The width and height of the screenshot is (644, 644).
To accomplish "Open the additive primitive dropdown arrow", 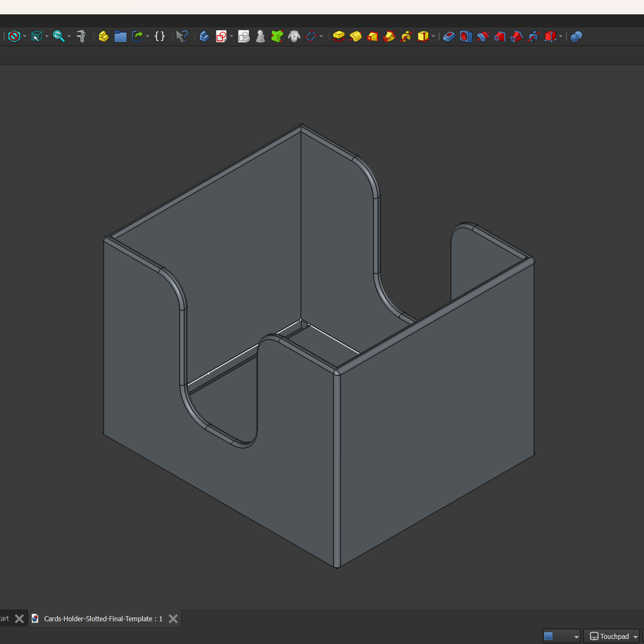I will 433,37.
